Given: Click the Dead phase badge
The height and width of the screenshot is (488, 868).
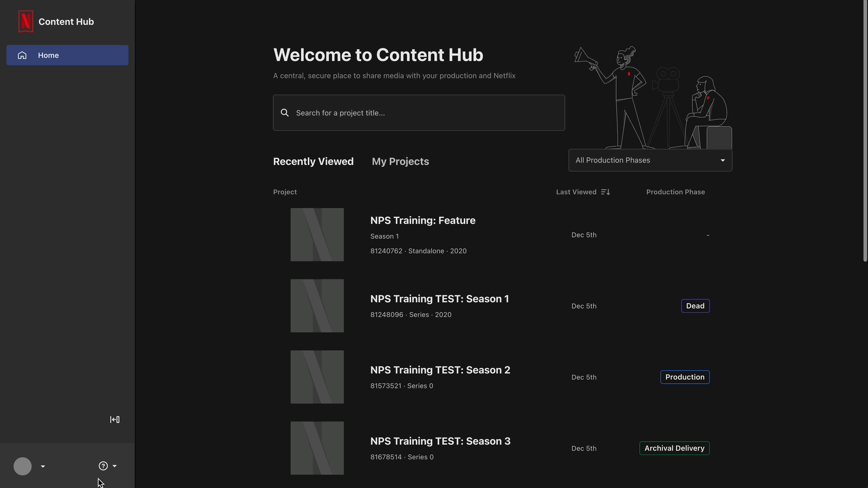Looking at the screenshot, I should pyautogui.click(x=695, y=306).
